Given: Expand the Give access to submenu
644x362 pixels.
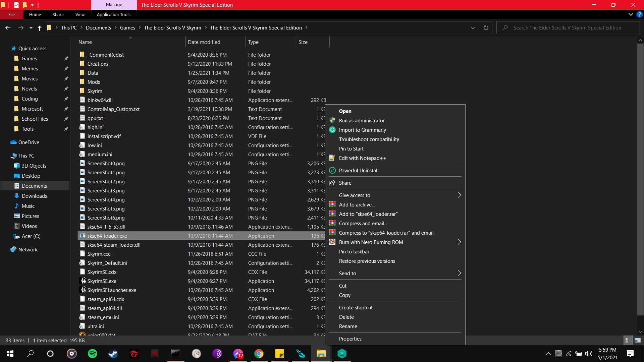Looking at the screenshot, I should tap(459, 195).
